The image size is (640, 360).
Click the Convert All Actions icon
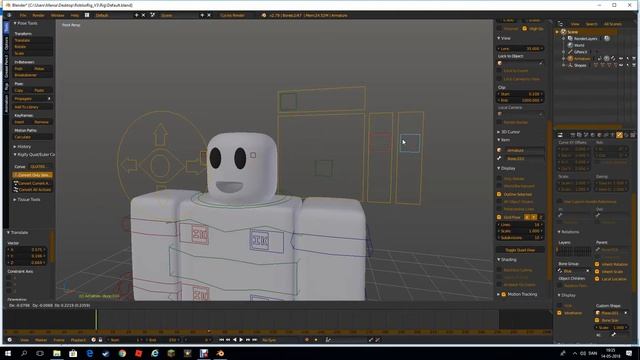coord(16,189)
